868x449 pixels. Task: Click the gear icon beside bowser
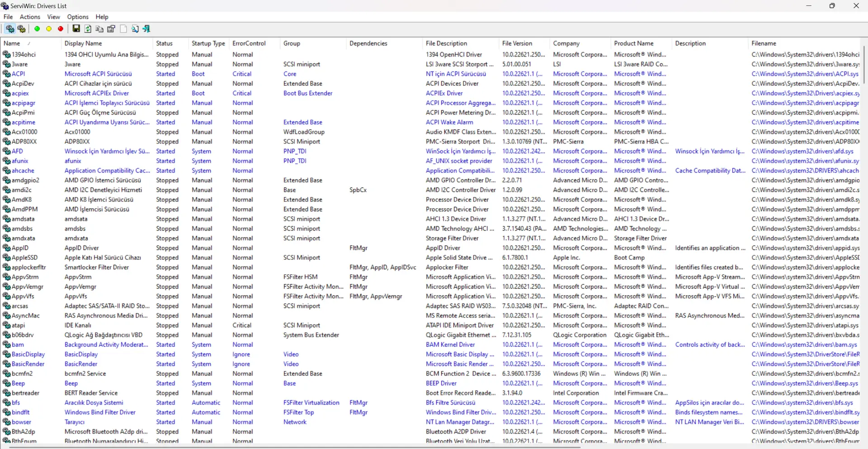tap(6, 422)
